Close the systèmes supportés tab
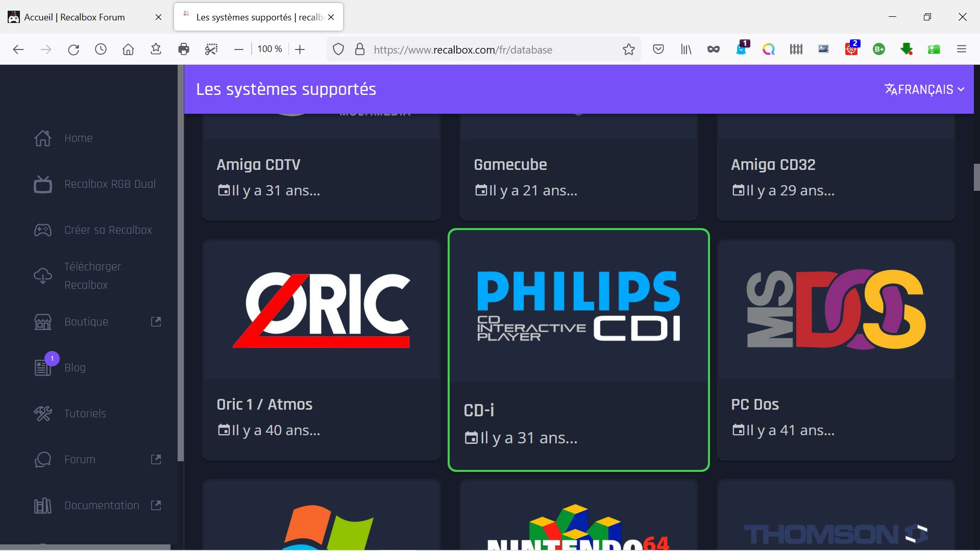 coord(331,17)
